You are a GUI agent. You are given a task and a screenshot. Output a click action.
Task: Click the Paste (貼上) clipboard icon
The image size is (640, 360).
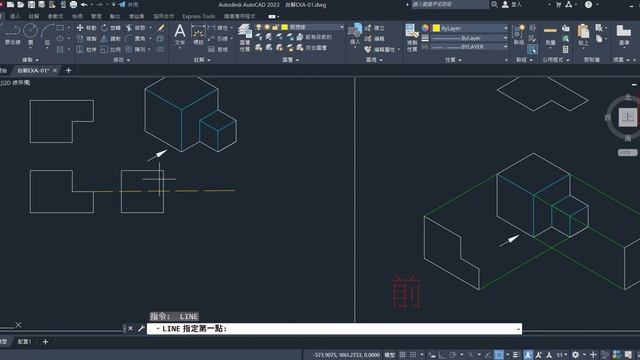tap(583, 35)
